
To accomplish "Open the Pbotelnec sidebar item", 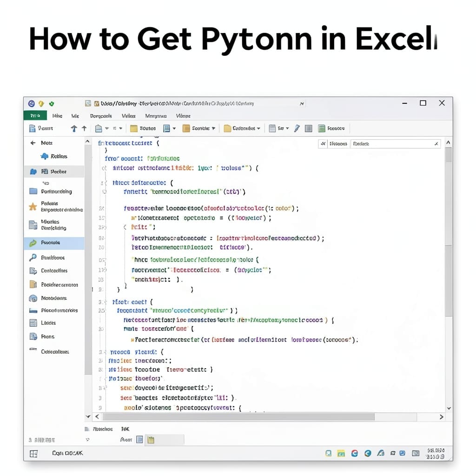I will click(54, 284).
